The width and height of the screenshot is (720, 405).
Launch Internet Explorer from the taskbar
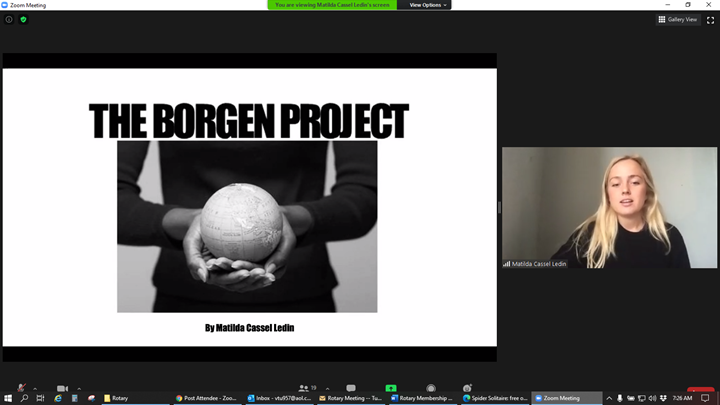58,398
